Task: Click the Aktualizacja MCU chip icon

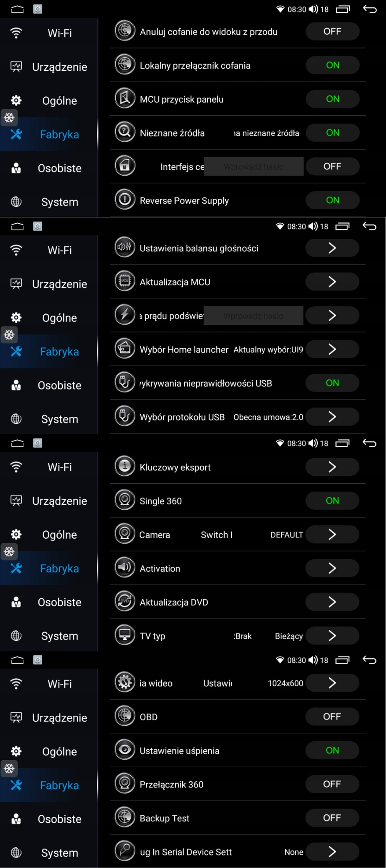Action: 125,282
